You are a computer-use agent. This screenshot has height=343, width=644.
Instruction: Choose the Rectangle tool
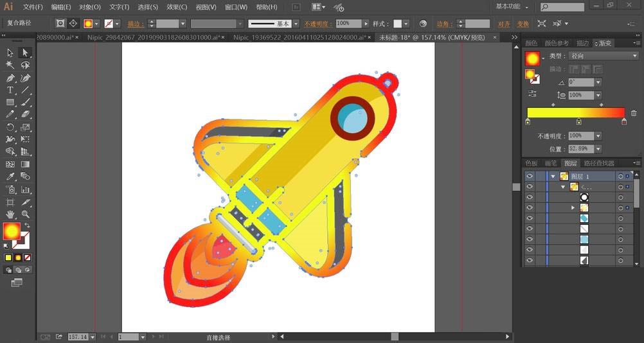10,102
